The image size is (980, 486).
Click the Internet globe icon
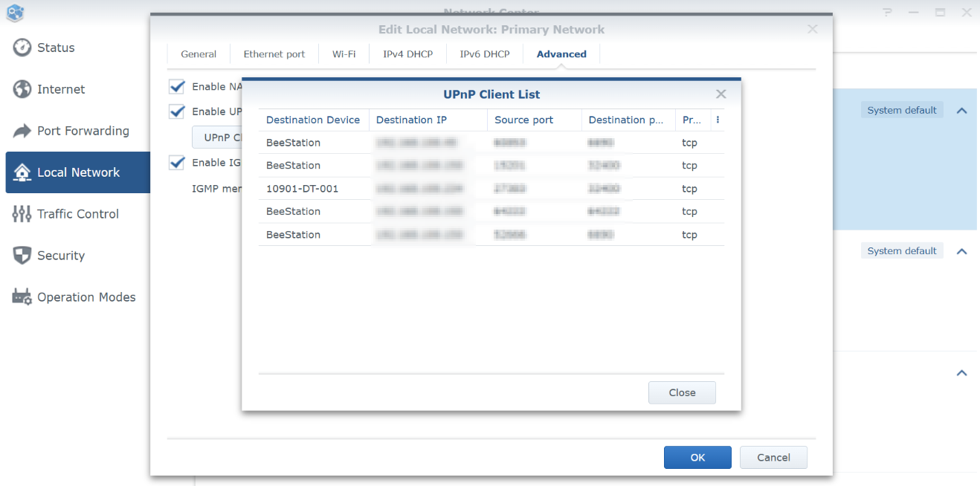tap(22, 89)
